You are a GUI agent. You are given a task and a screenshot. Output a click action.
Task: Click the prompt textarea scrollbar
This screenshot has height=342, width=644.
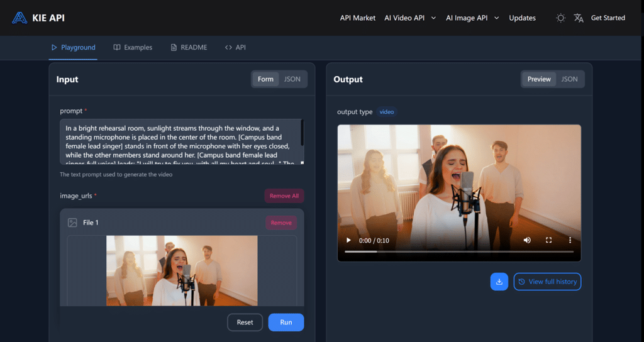303,133
